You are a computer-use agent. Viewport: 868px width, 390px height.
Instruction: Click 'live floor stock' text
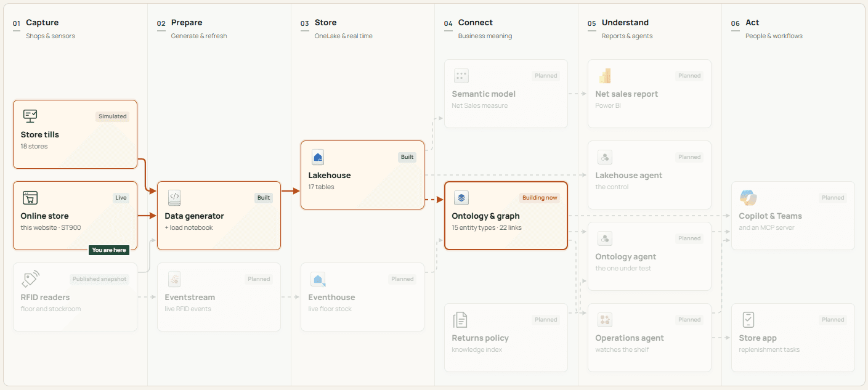[x=330, y=309]
